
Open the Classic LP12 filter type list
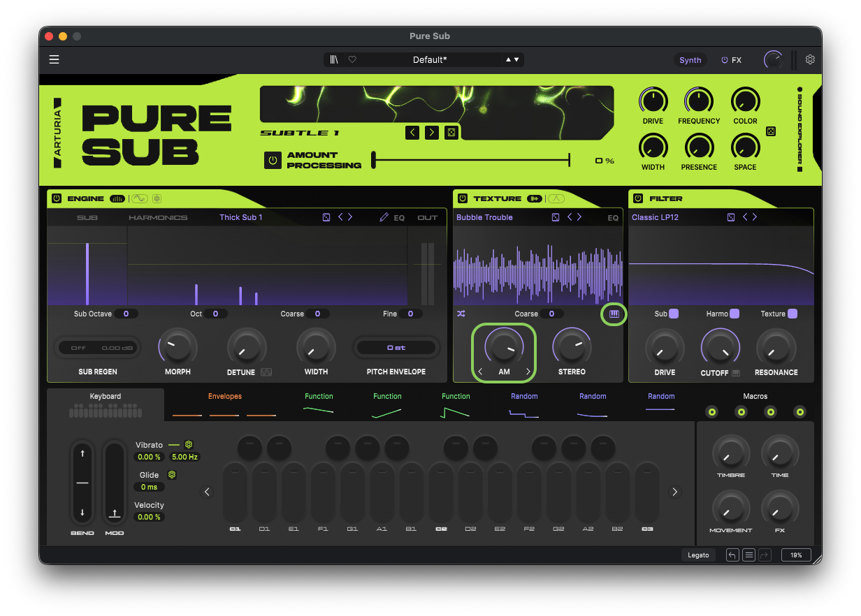point(655,217)
